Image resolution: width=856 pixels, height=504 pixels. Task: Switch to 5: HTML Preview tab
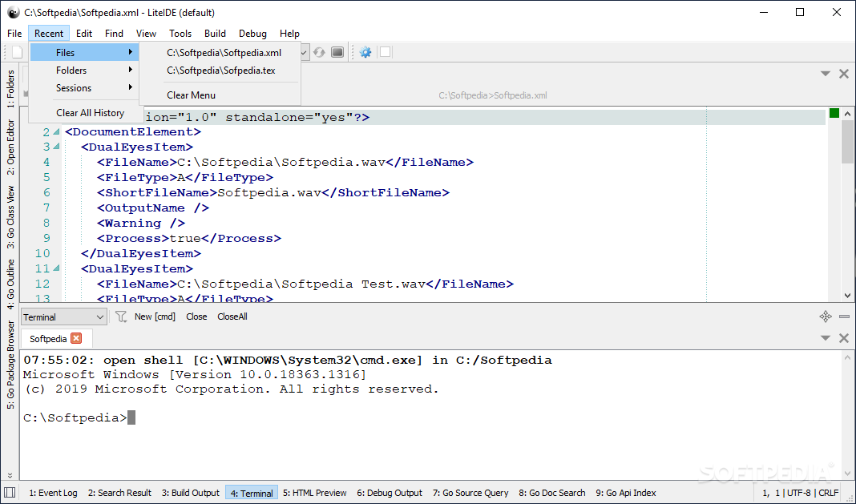314,493
